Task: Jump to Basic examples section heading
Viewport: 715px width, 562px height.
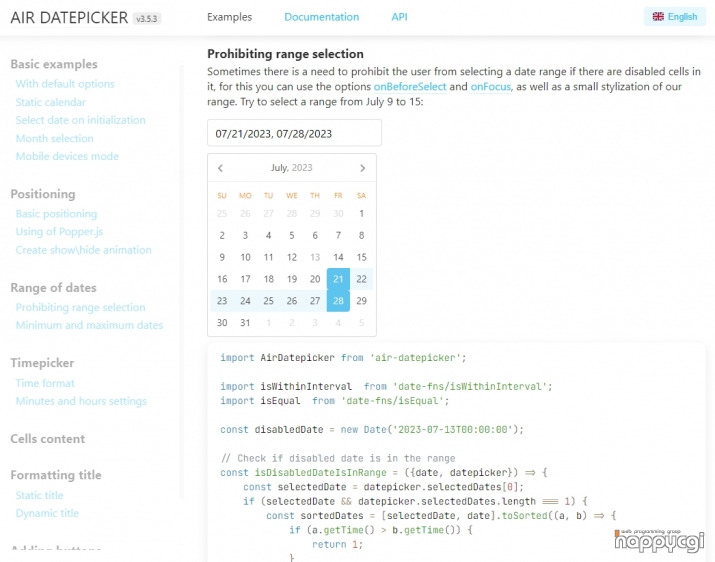Action: [x=54, y=64]
